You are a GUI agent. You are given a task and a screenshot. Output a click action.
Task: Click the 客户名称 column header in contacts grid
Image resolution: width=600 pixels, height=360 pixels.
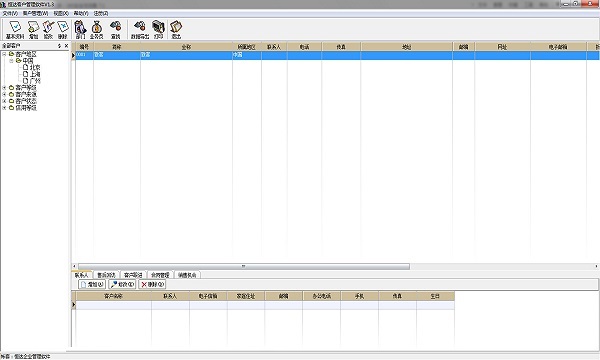pos(114,296)
